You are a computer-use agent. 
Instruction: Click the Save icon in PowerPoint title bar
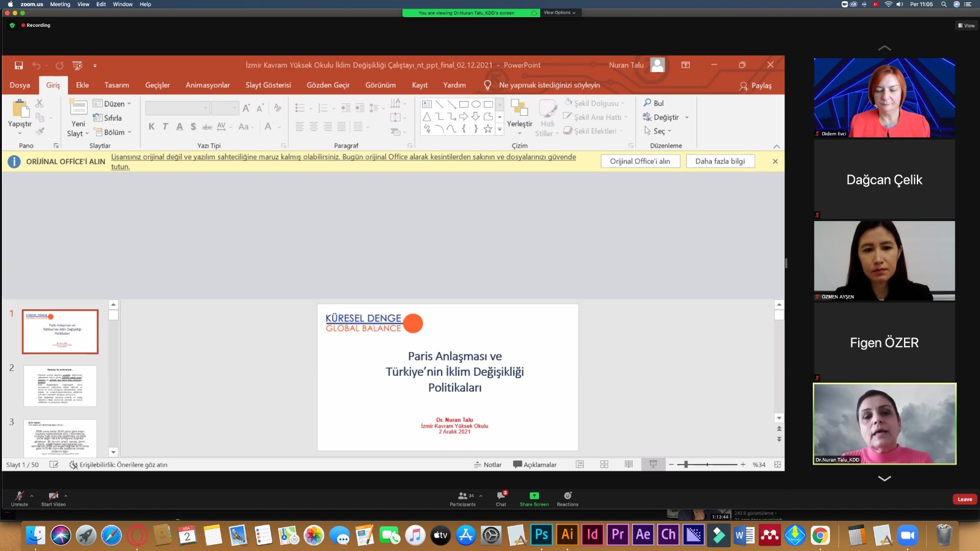click(19, 66)
